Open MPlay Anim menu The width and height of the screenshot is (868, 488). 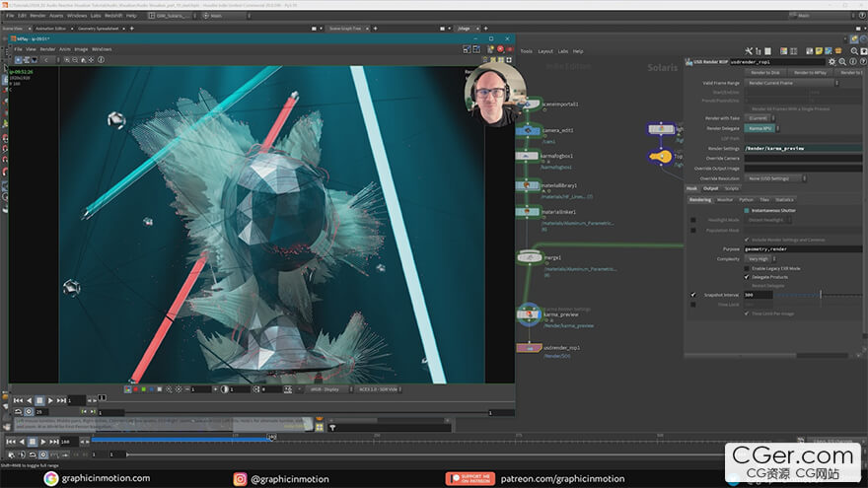click(65, 49)
